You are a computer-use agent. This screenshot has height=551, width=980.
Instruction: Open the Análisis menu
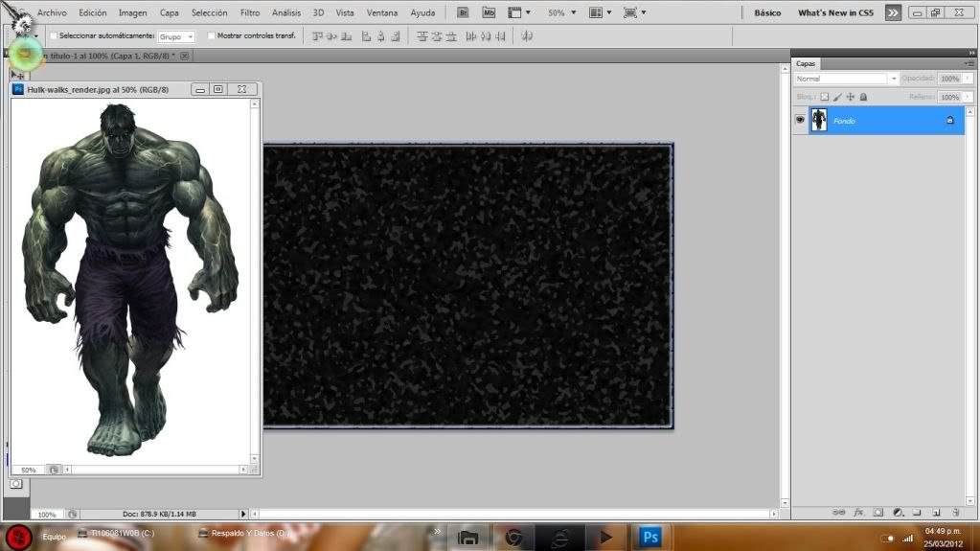286,12
